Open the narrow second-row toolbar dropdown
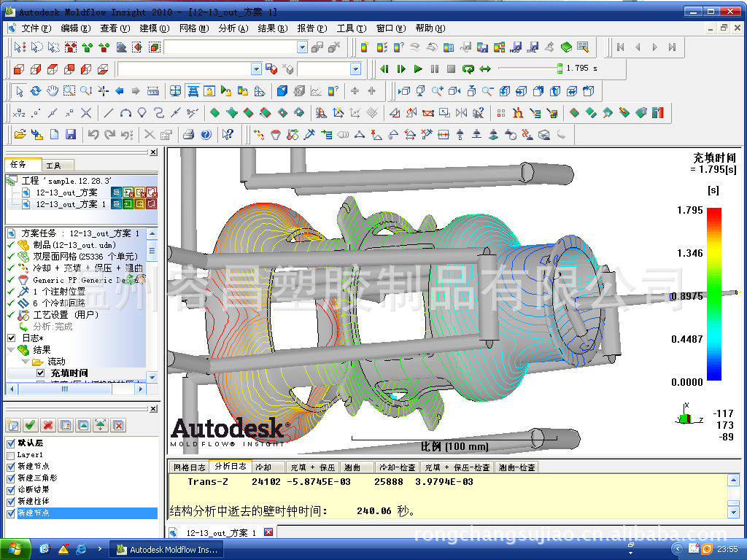This screenshot has height=560, width=747. [x=355, y=69]
